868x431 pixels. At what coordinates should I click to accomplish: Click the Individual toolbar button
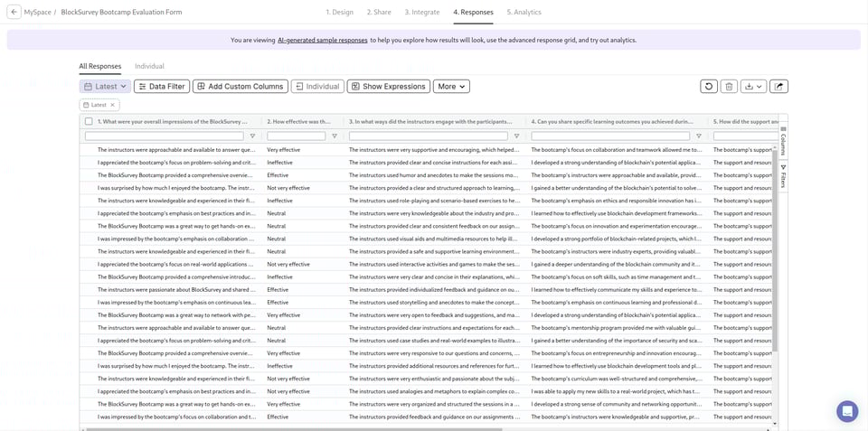317,87
